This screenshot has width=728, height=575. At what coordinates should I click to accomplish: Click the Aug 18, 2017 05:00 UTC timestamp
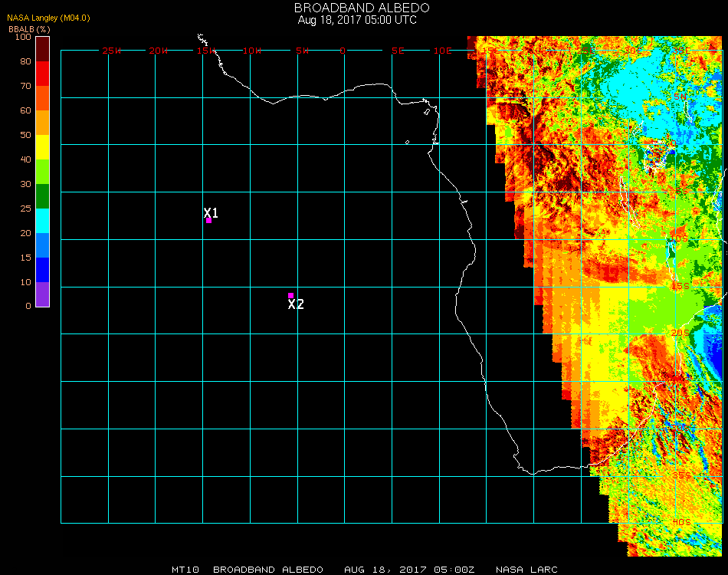click(357, 20)
